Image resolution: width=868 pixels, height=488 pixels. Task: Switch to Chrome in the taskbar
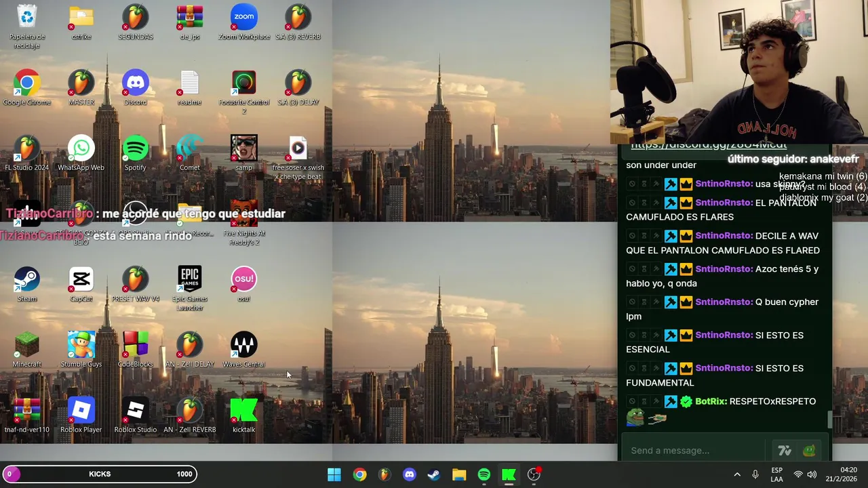[359, 474]
